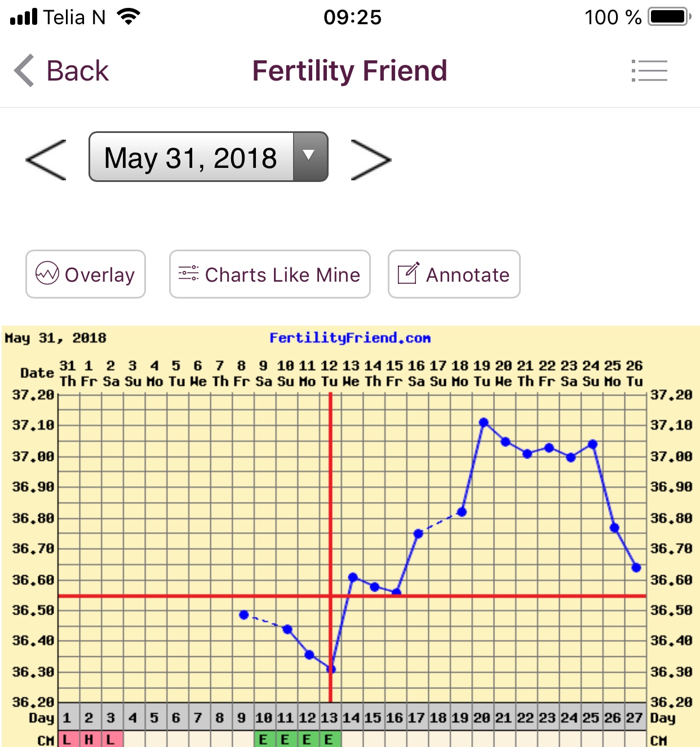
Task: Select the May 31, 2018 date box
Action: click(x=191, y=157)
